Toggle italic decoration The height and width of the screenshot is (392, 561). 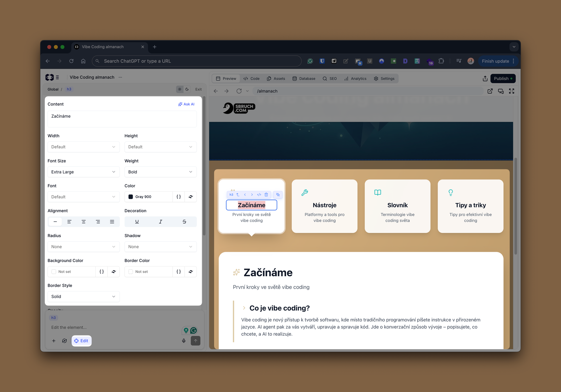160,222
